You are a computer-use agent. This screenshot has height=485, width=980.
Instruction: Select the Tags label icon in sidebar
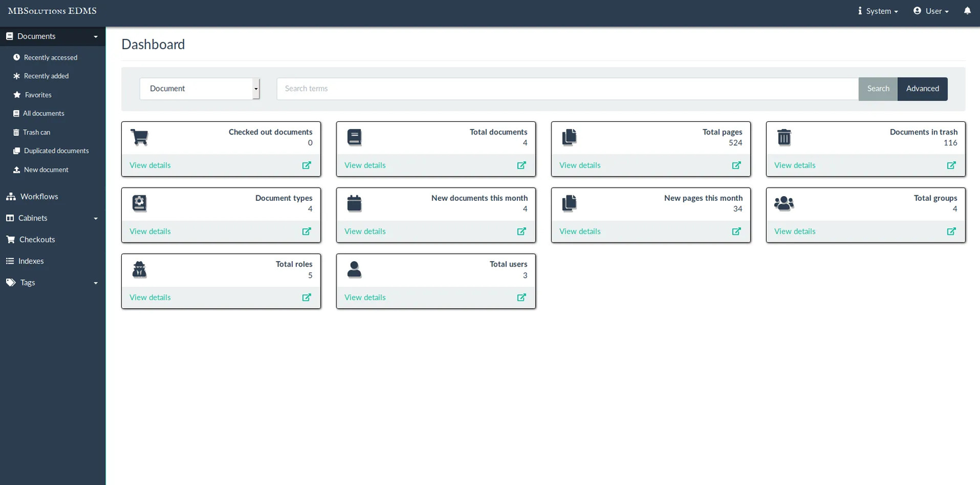(x=10, y=282)
